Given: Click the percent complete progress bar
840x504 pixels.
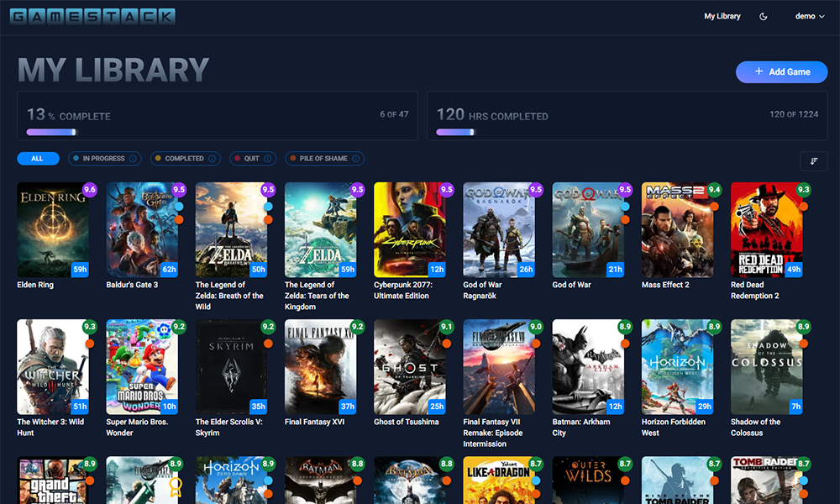Looking at the screenshot, I should [x=51, y=132].
